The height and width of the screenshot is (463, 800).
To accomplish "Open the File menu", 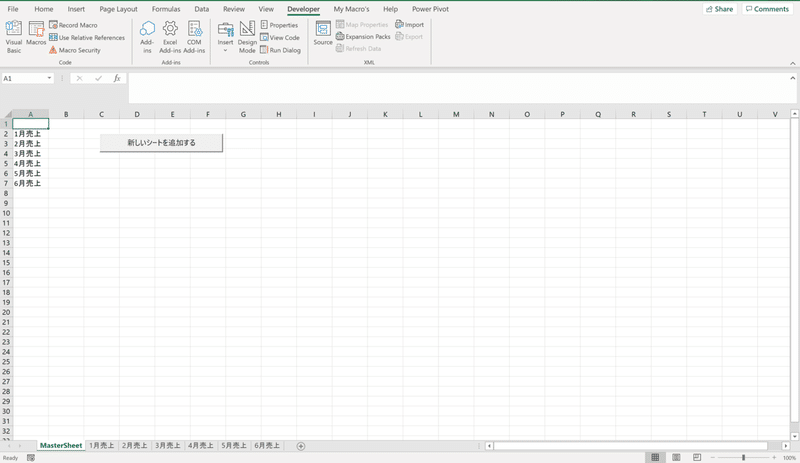I will (13, 9).
